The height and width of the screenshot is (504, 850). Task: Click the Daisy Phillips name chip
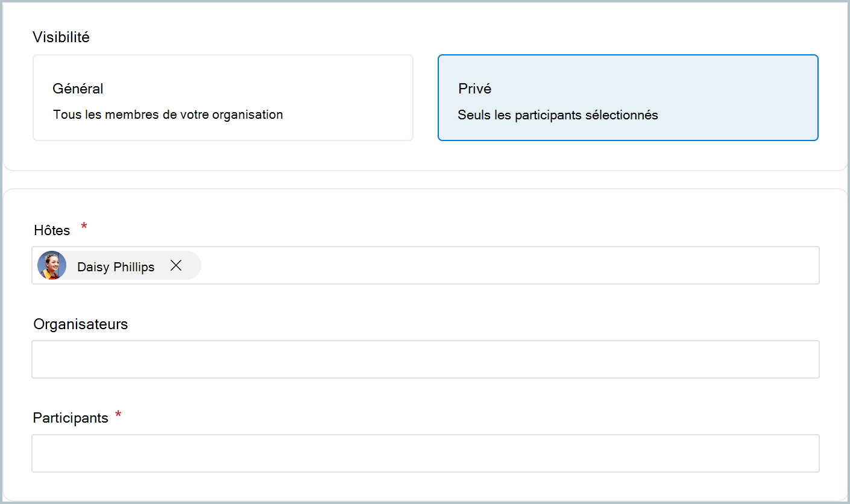pos(118,266)
